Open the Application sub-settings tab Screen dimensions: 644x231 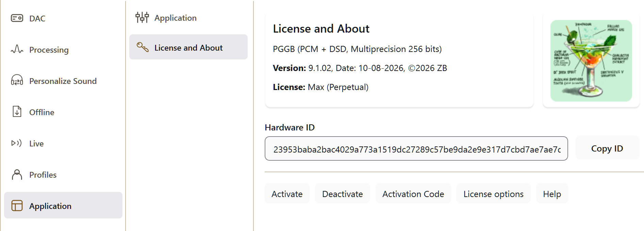pyautogui.click(x=188, y=18)
